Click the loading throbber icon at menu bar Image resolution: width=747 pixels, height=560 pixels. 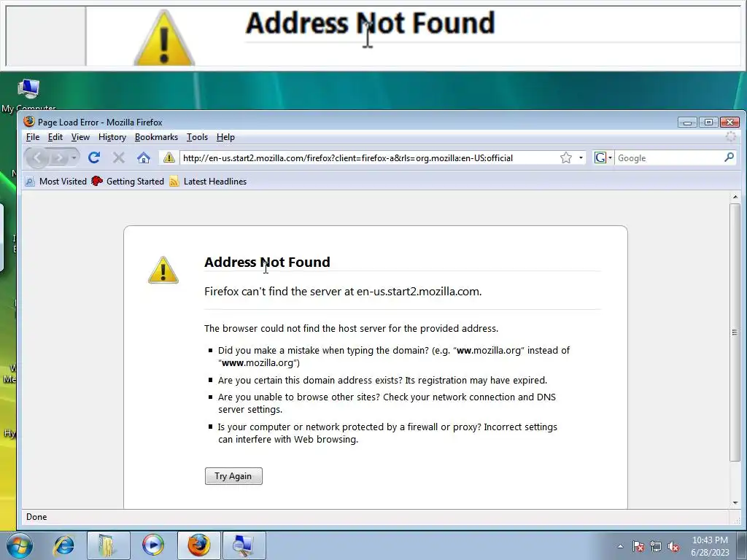731,137
